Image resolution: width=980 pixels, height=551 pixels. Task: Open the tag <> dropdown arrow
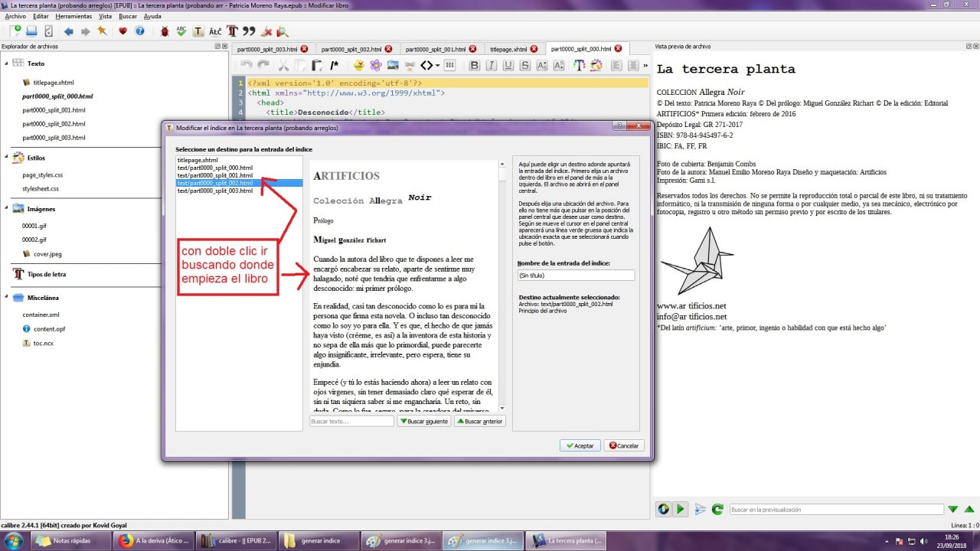437,66
